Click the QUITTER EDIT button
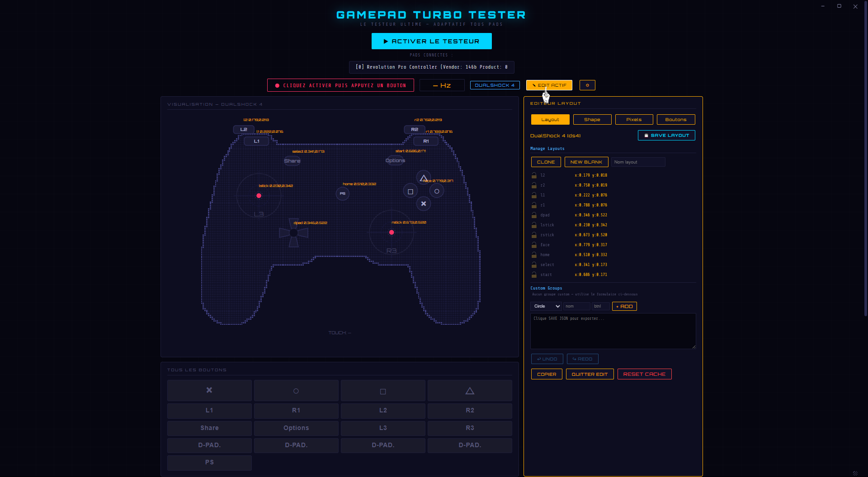 point(590,374)
